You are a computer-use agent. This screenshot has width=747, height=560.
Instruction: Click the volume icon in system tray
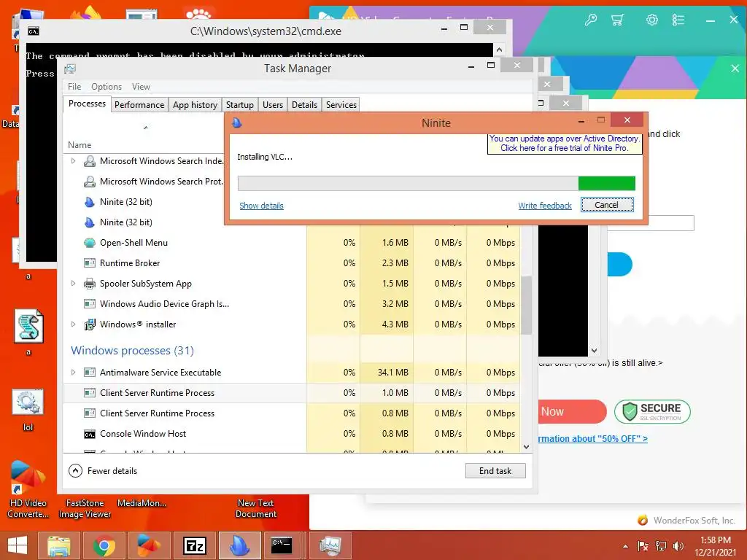[678, 545]
